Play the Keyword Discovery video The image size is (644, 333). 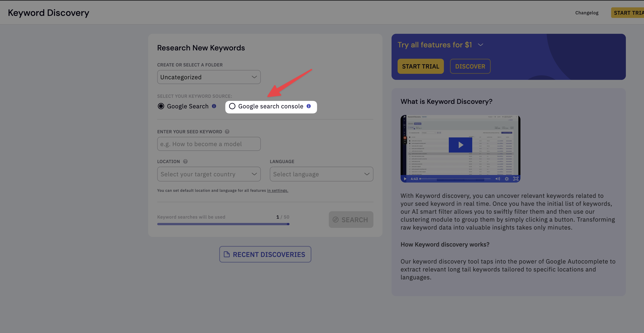click(x=460, y=145)
